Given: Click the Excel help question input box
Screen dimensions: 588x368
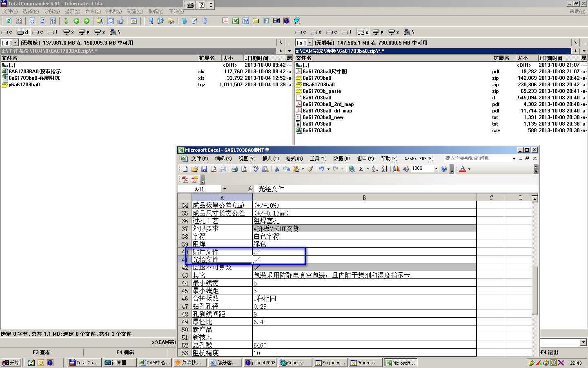Looking at the screenshot, I should tap(477, 158).
